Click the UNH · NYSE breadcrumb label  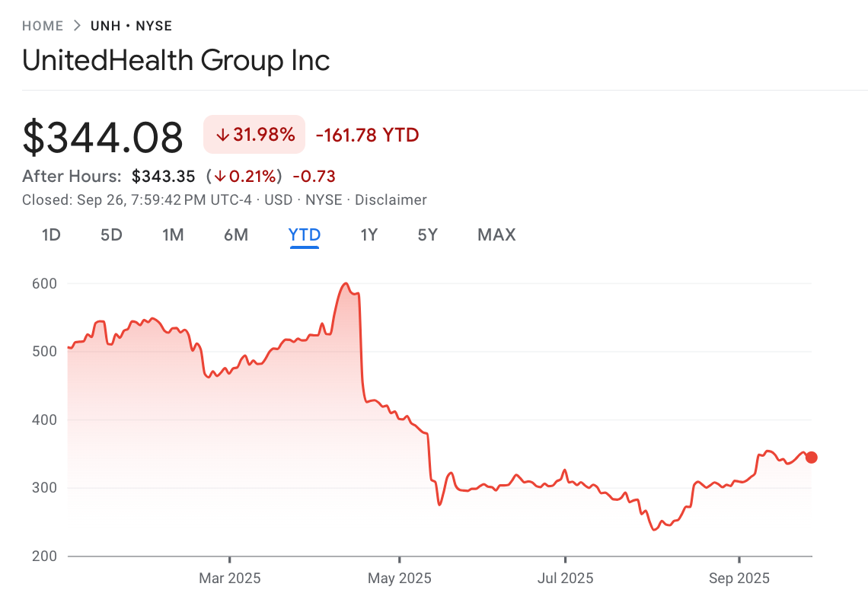131,25
